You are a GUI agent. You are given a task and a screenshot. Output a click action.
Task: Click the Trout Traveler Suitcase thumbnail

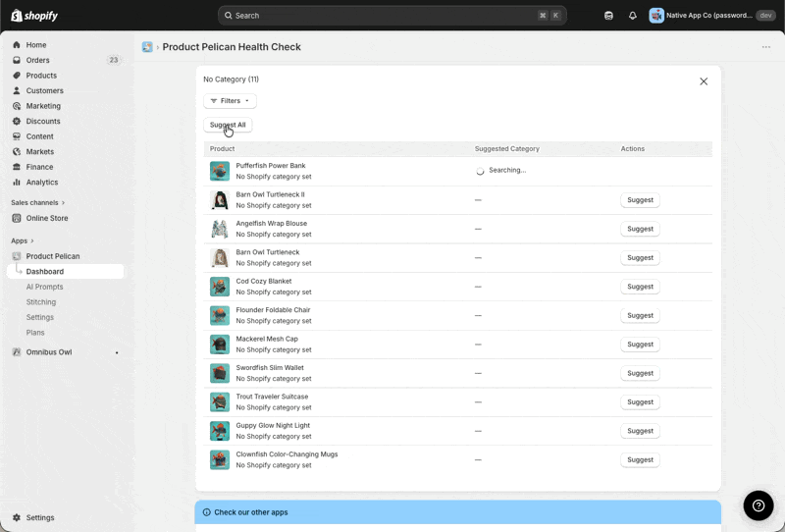[220, 401]
